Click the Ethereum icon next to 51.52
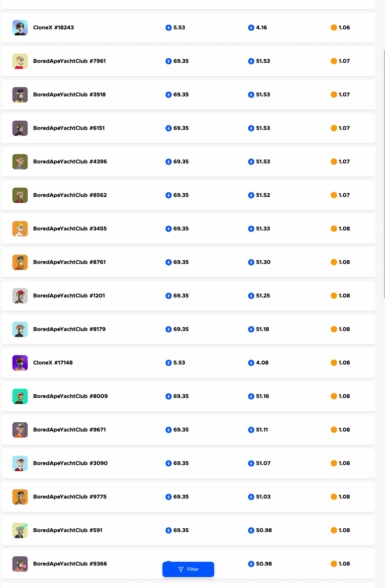This screenshot has height=588, width=385. (251, 195)
